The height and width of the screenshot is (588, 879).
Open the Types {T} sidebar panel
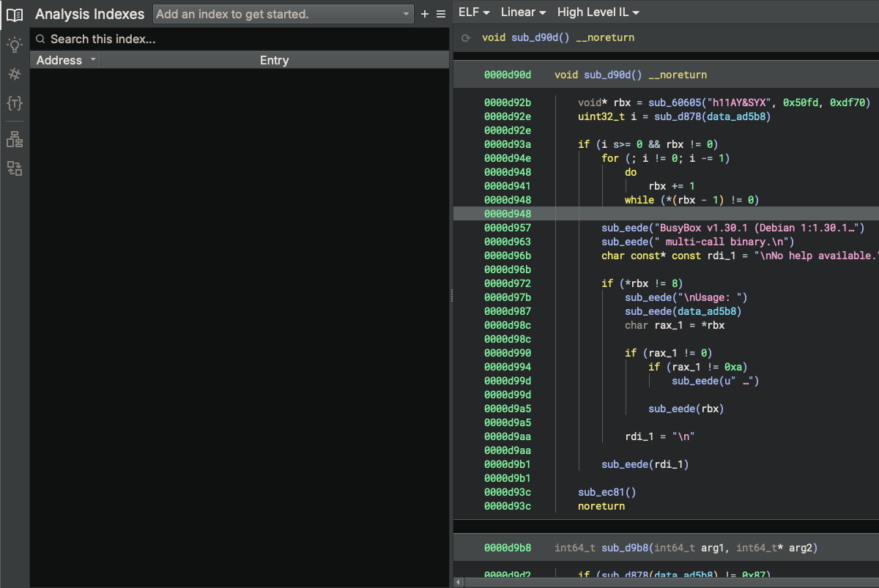tap(15, 103)
